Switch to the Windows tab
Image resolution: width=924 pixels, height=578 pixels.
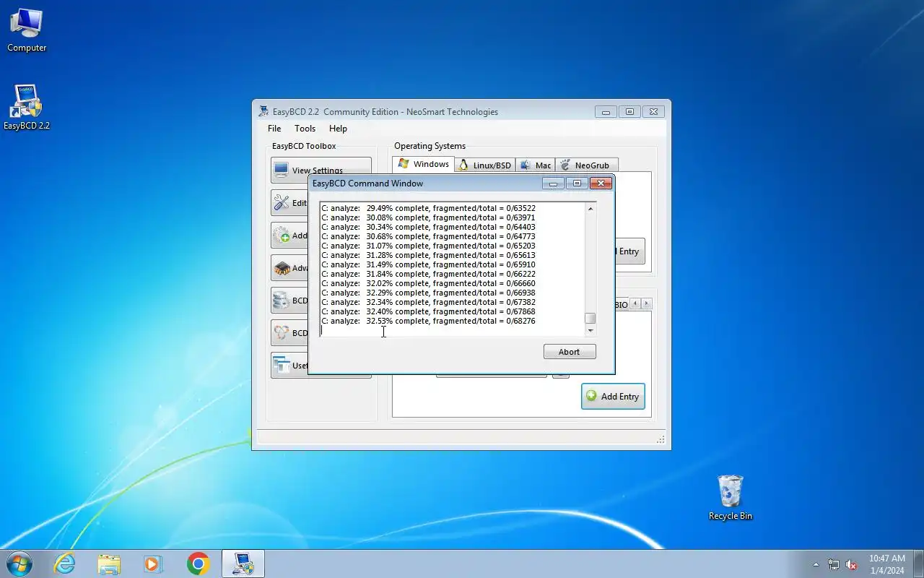coord(424,164)
